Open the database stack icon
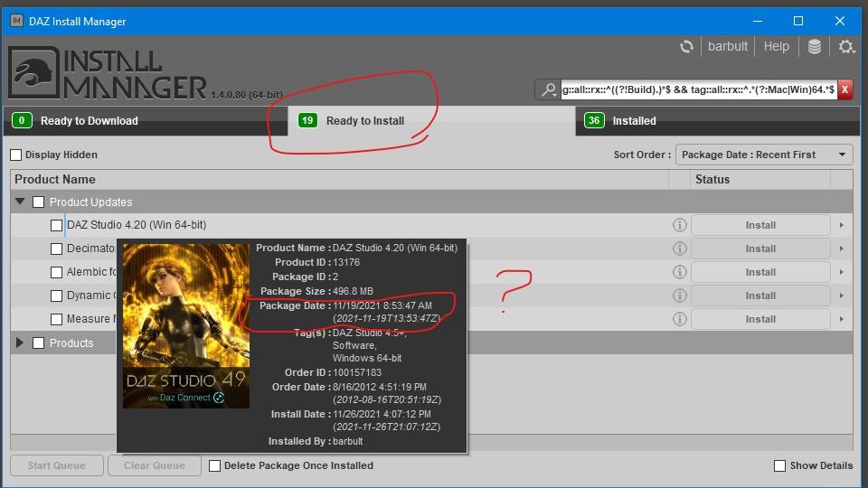The width and height of the screenshot is (868, 488). pyautogui.click(x=815, y=47)
